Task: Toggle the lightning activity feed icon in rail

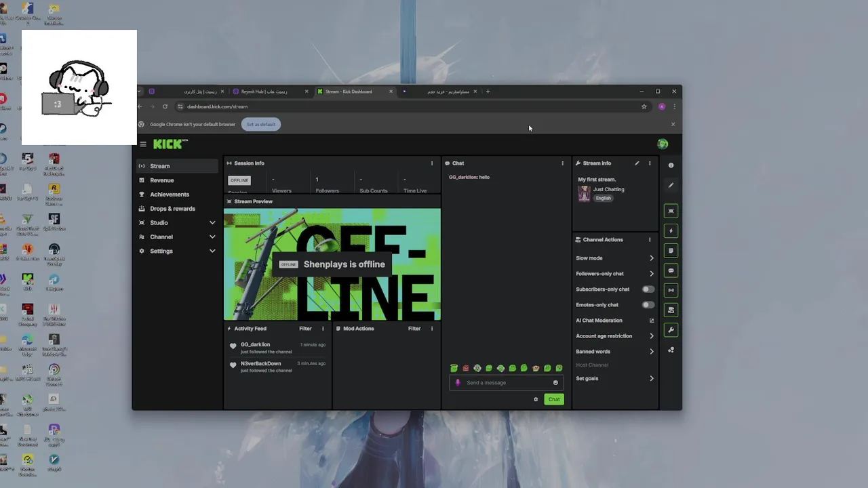Action: click(x=671, y=230)
